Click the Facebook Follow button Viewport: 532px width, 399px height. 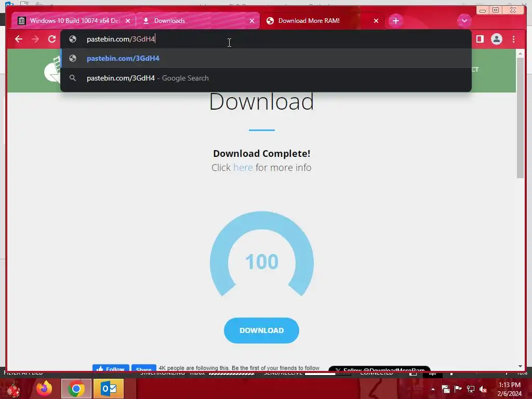point(111,369)
